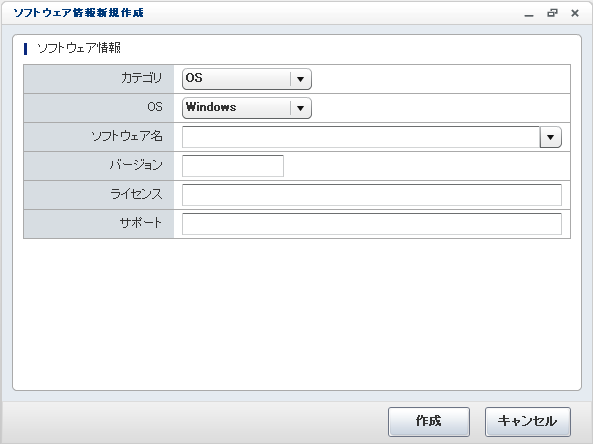Click the キャンセル button
This screenshot has width=593, height=444.
528,421
